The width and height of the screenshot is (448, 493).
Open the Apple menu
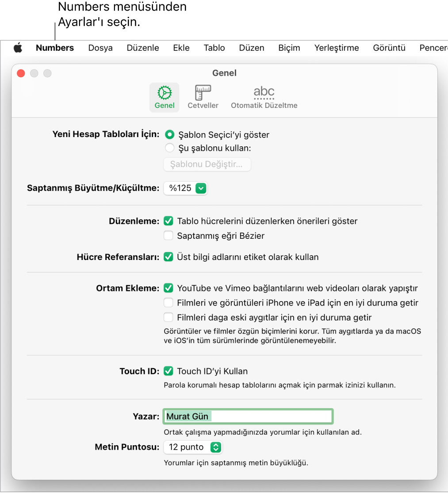click(x=18, y=48)
